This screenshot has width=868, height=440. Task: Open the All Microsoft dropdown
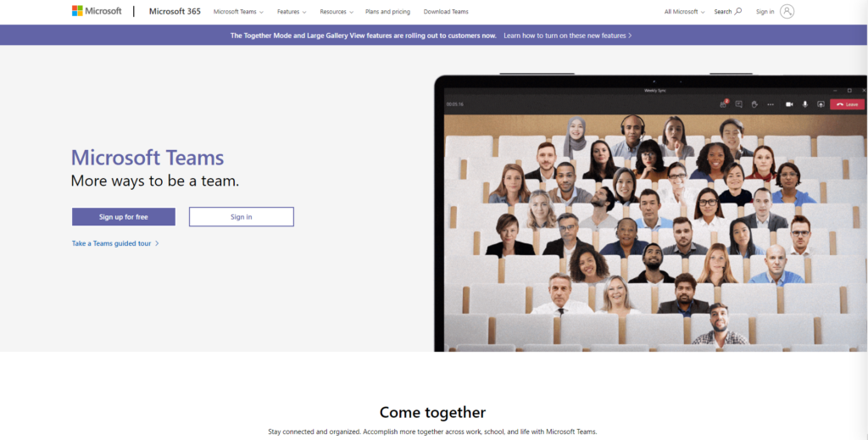pos(685,12)
